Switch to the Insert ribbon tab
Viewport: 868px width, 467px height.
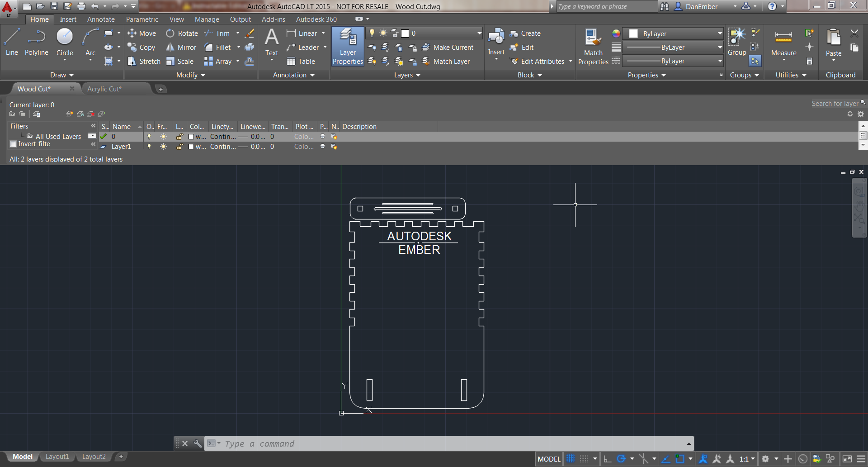68,19
